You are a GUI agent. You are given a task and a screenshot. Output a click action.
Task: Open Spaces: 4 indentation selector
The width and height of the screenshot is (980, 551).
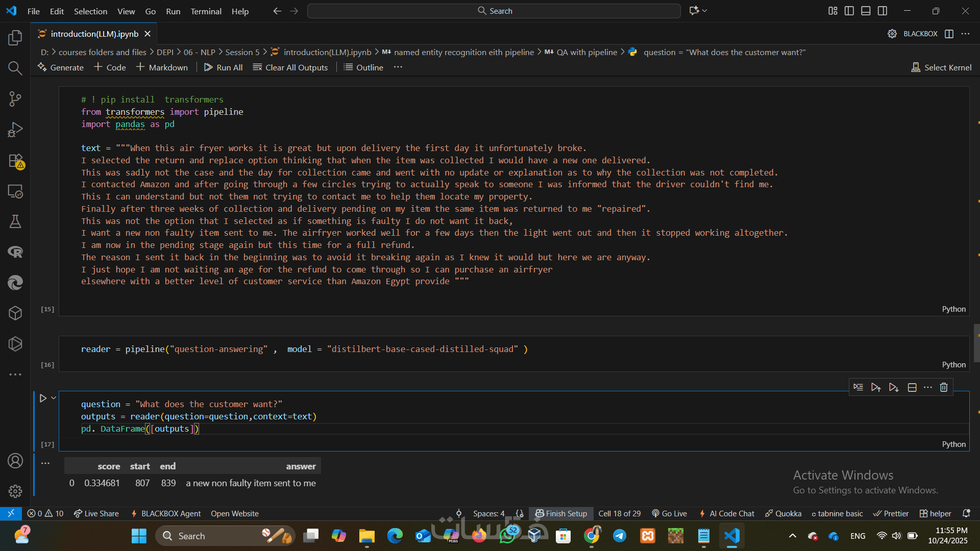(x=488, y=513)
